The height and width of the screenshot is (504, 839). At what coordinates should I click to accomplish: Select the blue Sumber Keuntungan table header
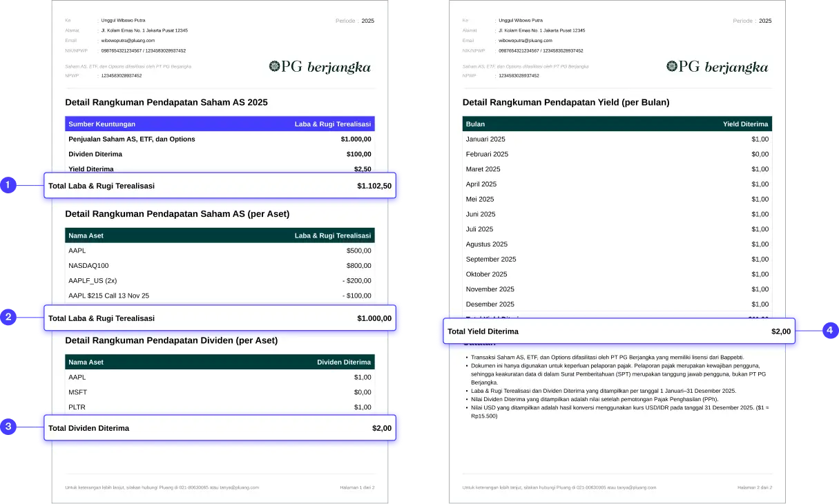[220, 124]
